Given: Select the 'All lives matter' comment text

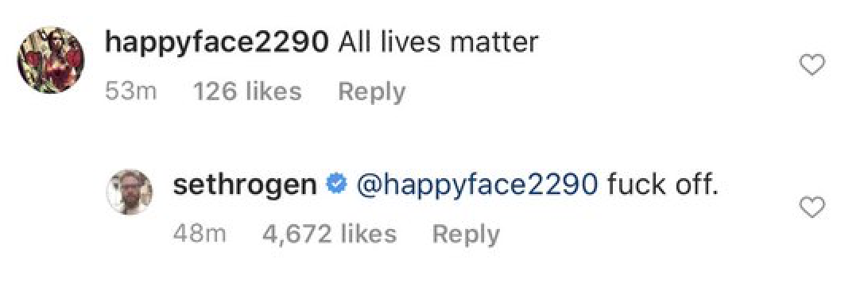Looking at the screenshot, I should click(438, 42).
